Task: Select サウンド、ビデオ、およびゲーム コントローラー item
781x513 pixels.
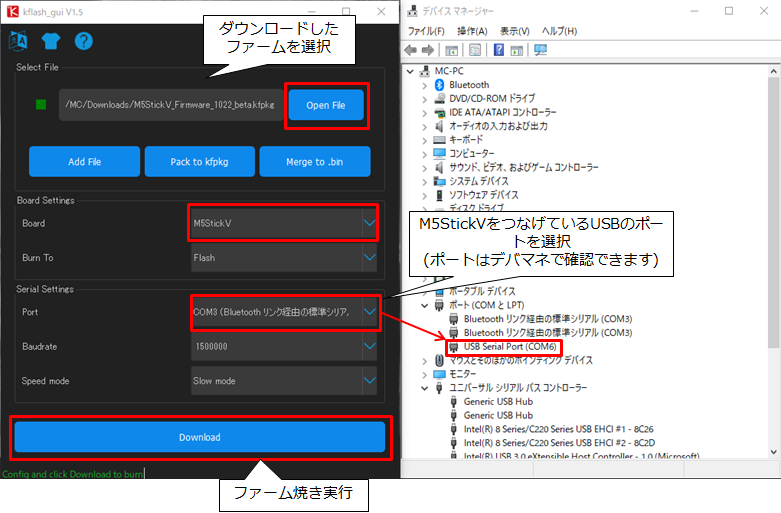Action: [x=523, y=167]
